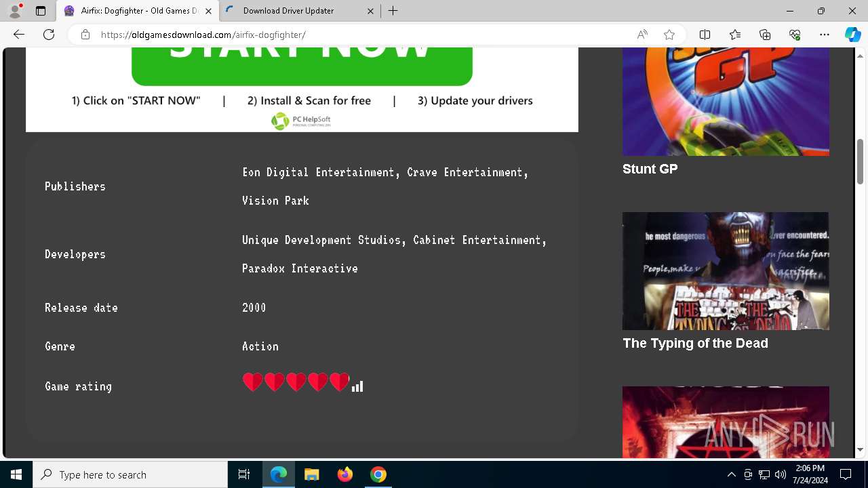Open Collections icon
This screenshot has width=868, height=488.
click(765, 35)
